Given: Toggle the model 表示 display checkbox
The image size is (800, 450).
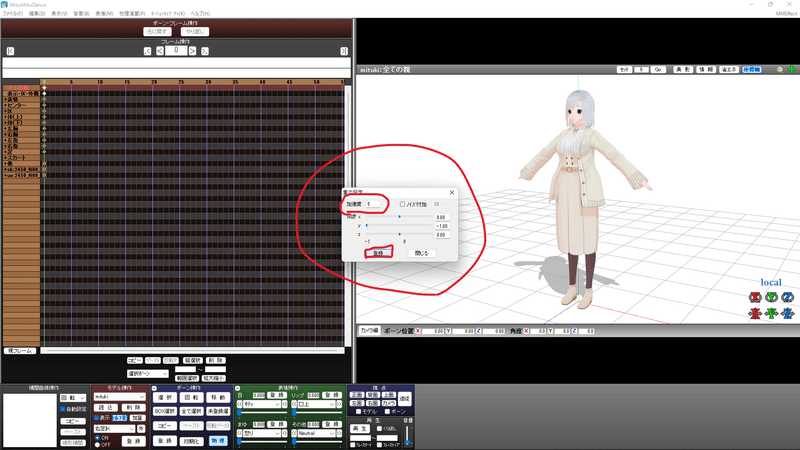Looking at the screenshot, I should click(96, 418).
